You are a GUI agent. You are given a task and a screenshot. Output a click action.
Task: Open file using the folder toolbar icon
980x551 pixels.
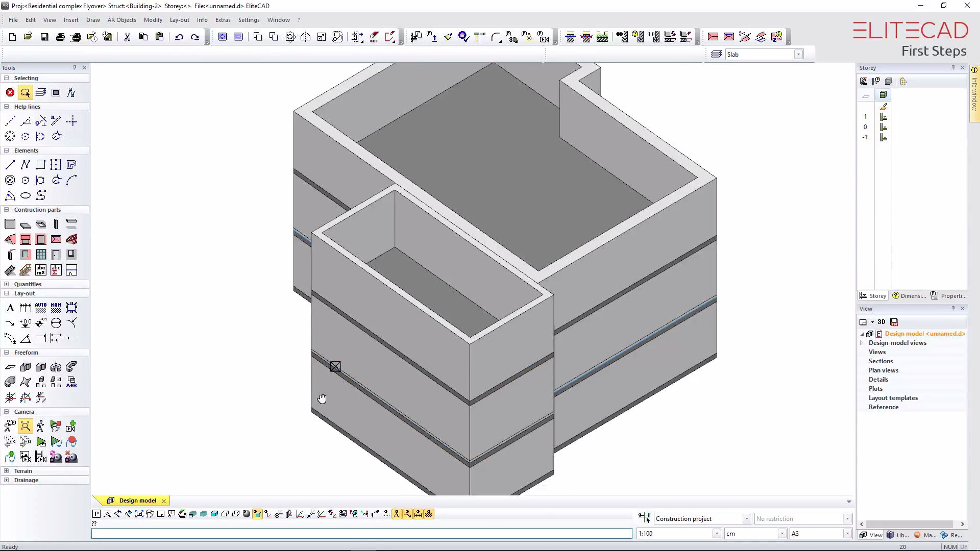[28, 37]
